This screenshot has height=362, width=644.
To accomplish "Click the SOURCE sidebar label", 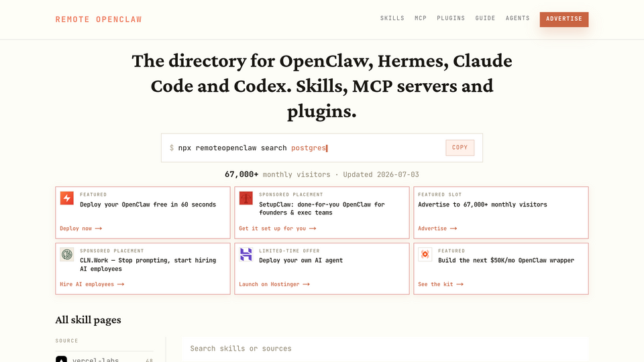I will pyautogui.click(x=66, y=341).
